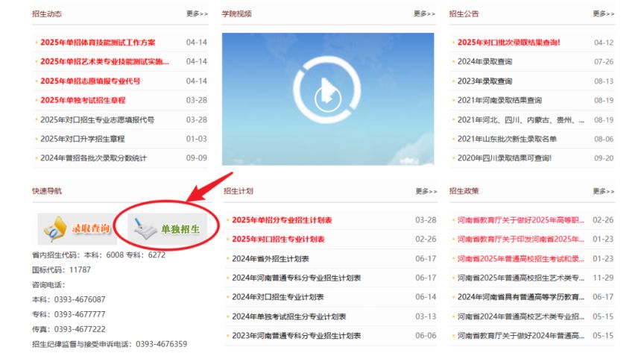Open 2025年对口升学招生章程
The image size is (644, 359).
click(x=83, y=139)
